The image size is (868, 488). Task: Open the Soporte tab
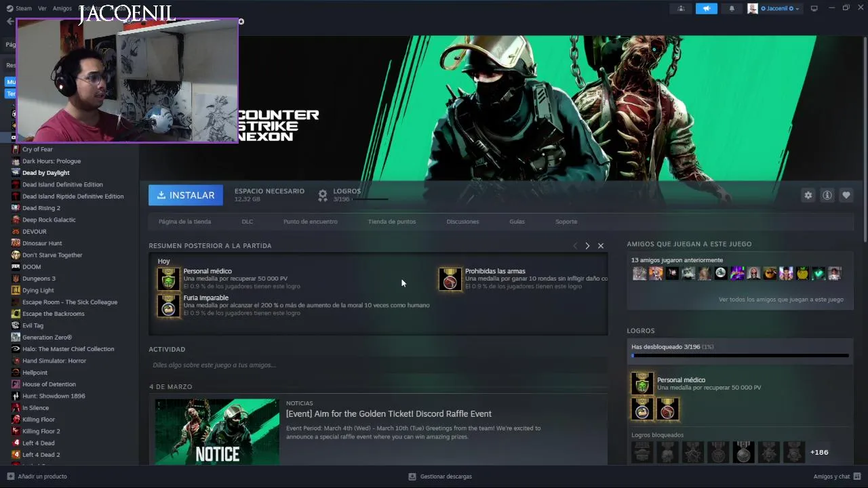point(566,222)
